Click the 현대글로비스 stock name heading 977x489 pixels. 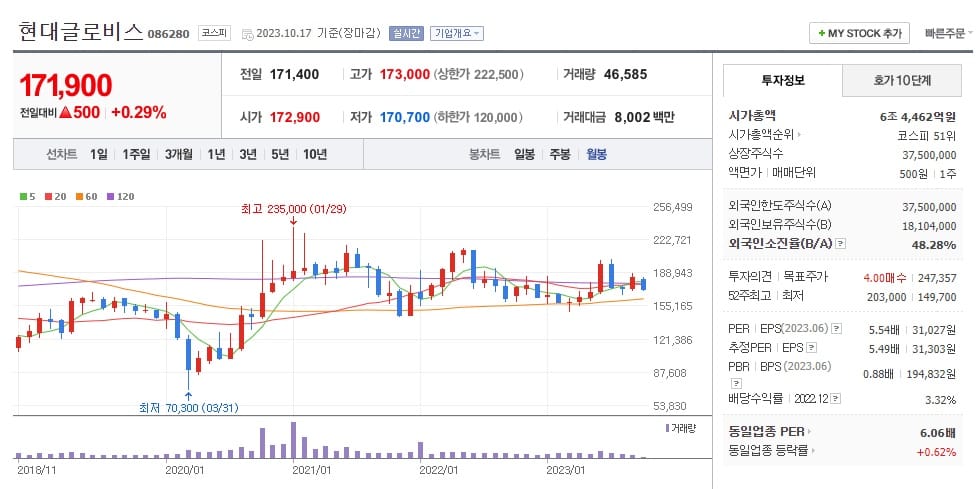[81, 32]
